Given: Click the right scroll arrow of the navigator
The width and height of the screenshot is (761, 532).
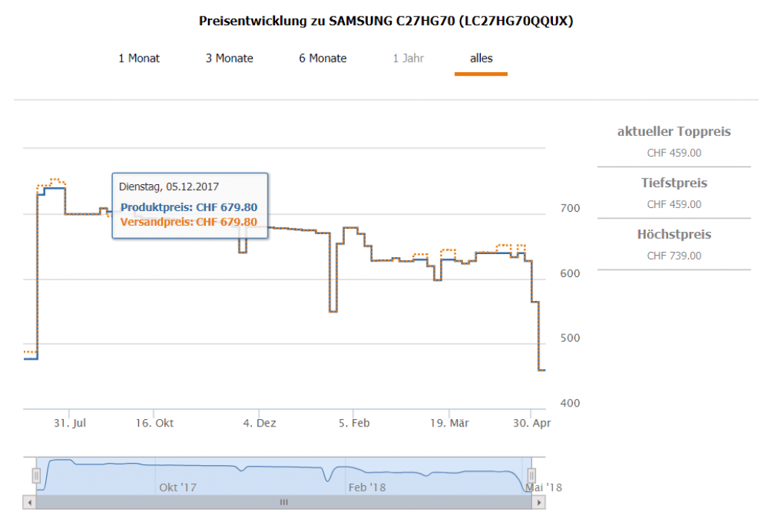Looking at the screenshot, I should click(539, 502).
